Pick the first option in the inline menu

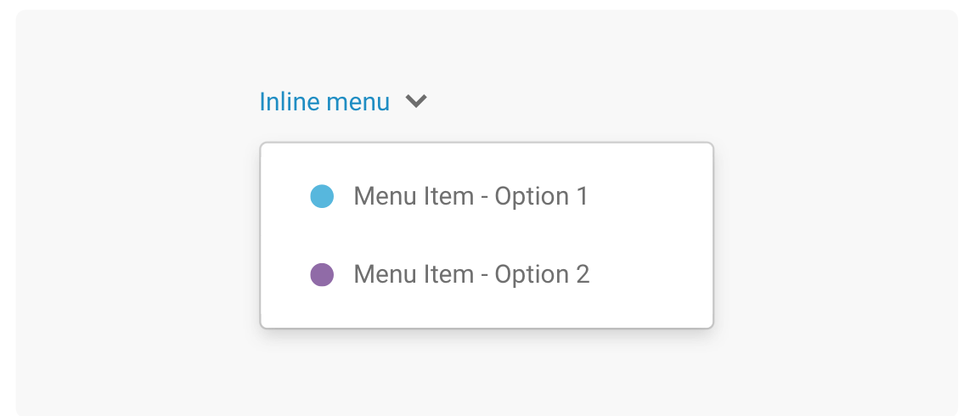[487, 196]
